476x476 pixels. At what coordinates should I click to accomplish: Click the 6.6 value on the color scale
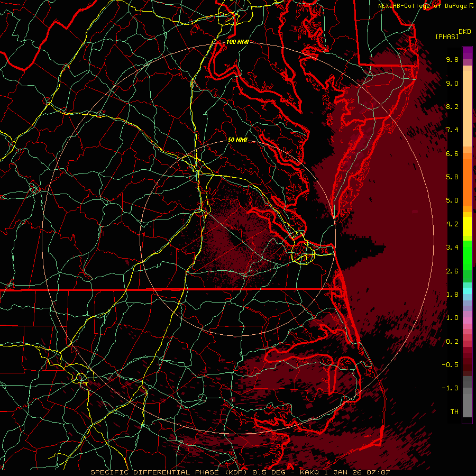point(452,153)
